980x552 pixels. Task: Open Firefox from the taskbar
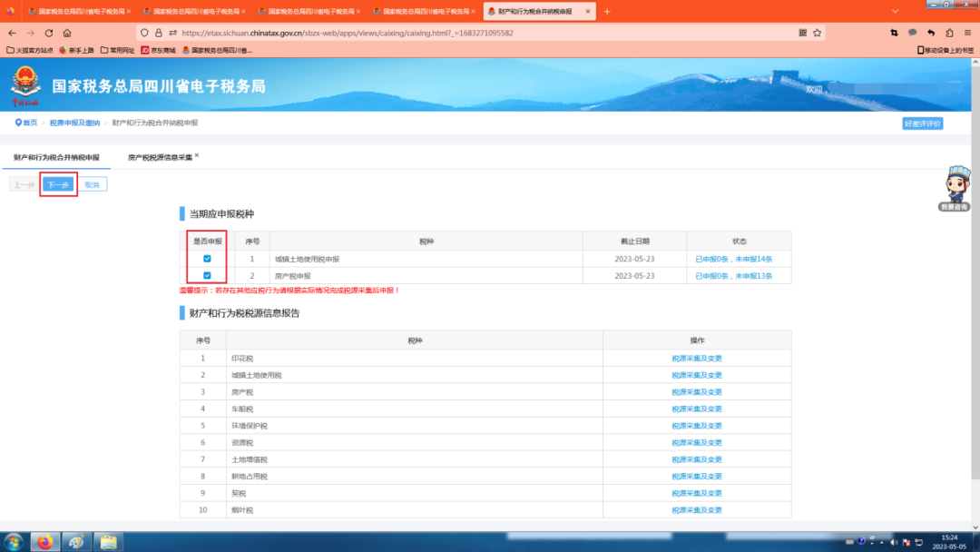point(45,542)
